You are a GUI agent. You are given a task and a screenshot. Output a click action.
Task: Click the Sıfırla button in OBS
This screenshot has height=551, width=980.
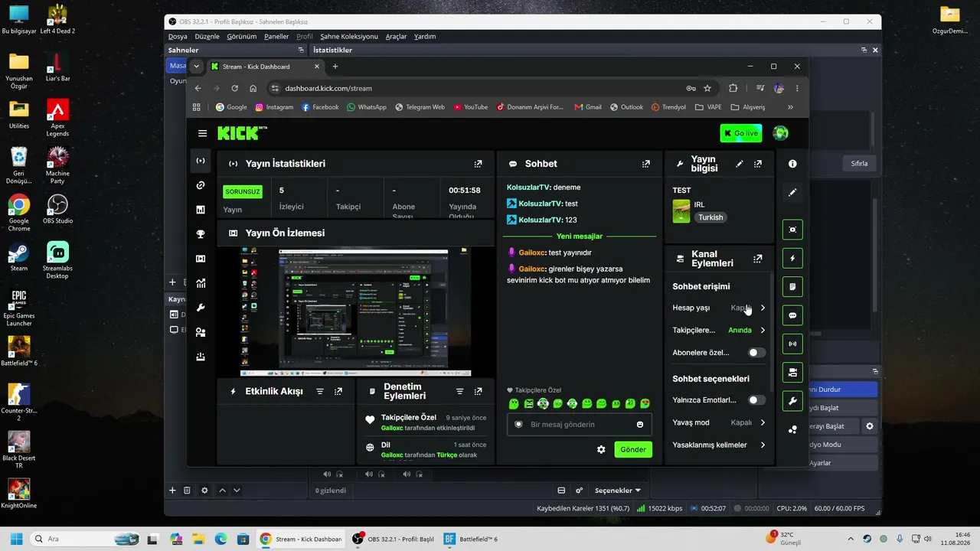click(859, 164)
